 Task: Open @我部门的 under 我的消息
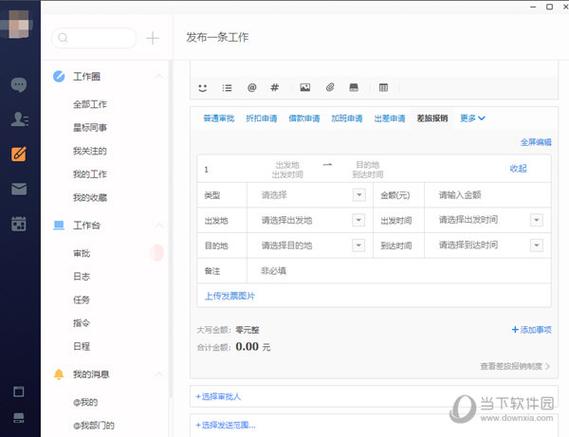tap(94, 425)
